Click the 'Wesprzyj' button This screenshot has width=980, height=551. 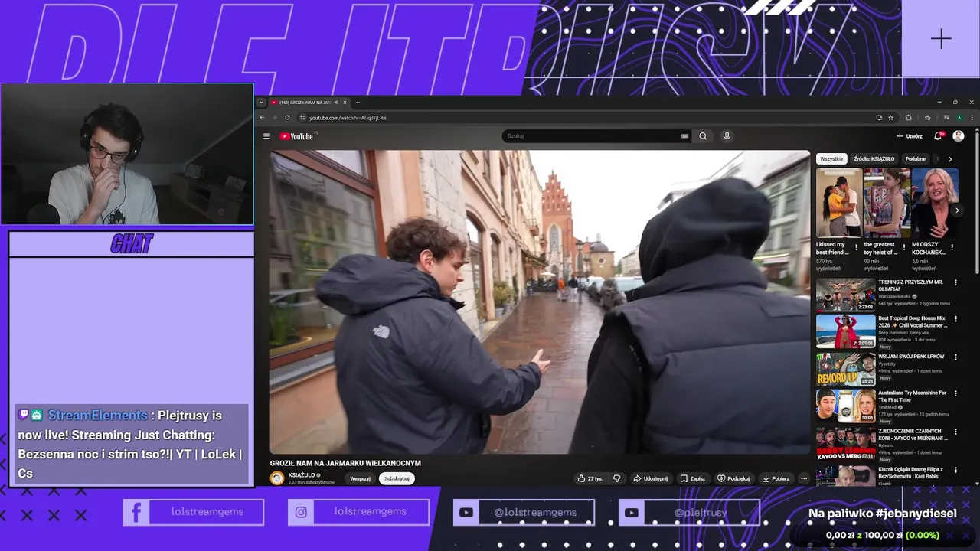click(360, 478)
